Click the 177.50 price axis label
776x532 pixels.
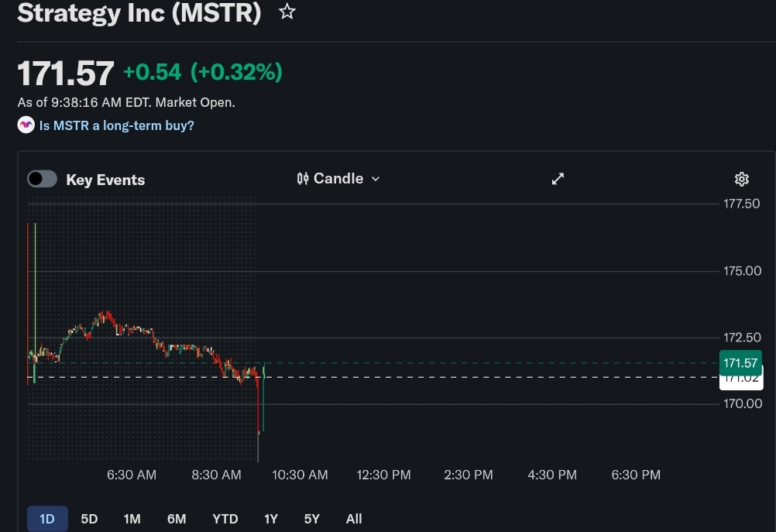tap(741, 204)
